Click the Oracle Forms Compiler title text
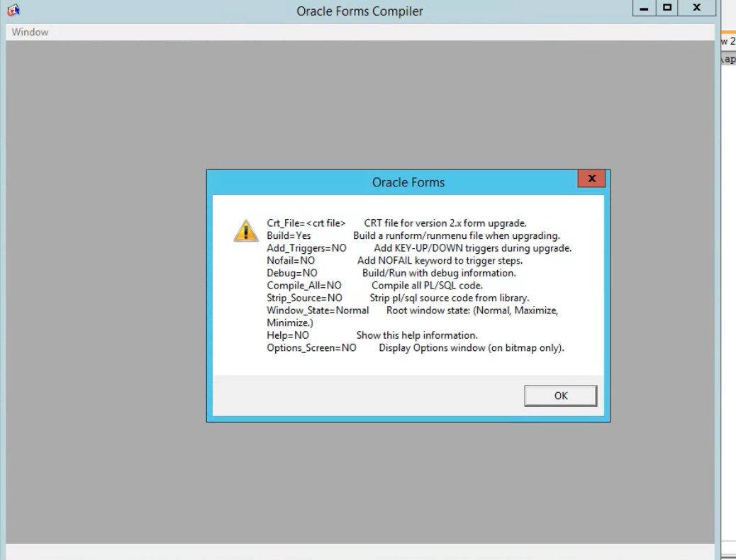Screen dimensions: 736x560 point(362,11)
